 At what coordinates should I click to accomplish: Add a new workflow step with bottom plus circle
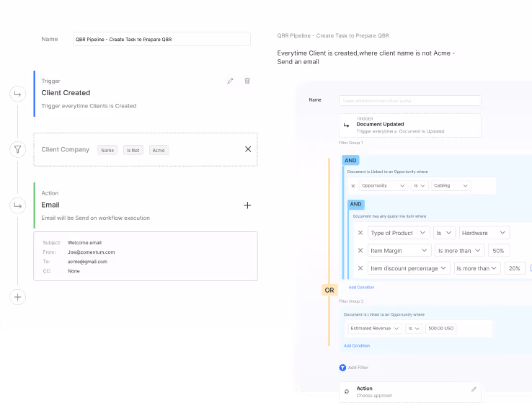pos(17,297)
